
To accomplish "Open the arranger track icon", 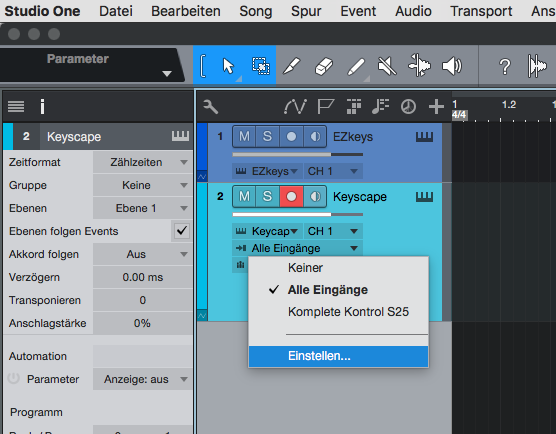I will (x=354, y=106).
